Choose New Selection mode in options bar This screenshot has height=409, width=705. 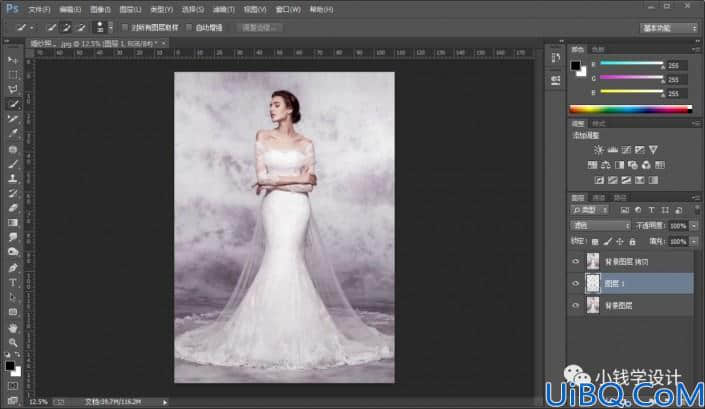point(52,27)
